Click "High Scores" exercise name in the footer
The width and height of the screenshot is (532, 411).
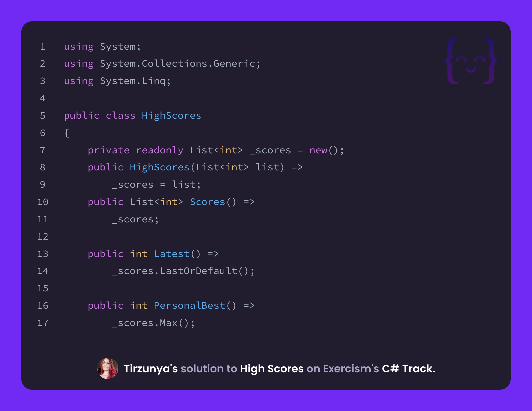[x=272, y=369]
